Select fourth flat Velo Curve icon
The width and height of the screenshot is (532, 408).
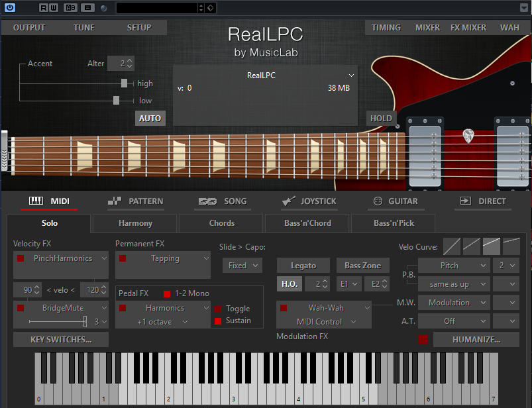(511, 246)
